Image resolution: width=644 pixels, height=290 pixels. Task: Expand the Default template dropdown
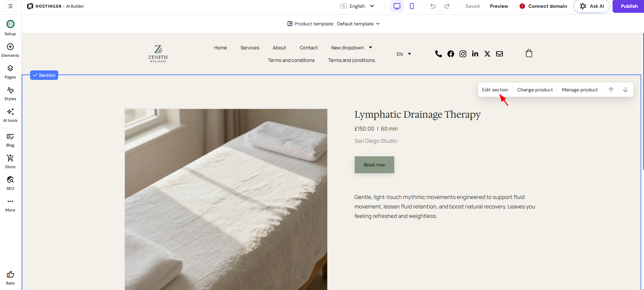pyautogui.click(x=358, y=24)
